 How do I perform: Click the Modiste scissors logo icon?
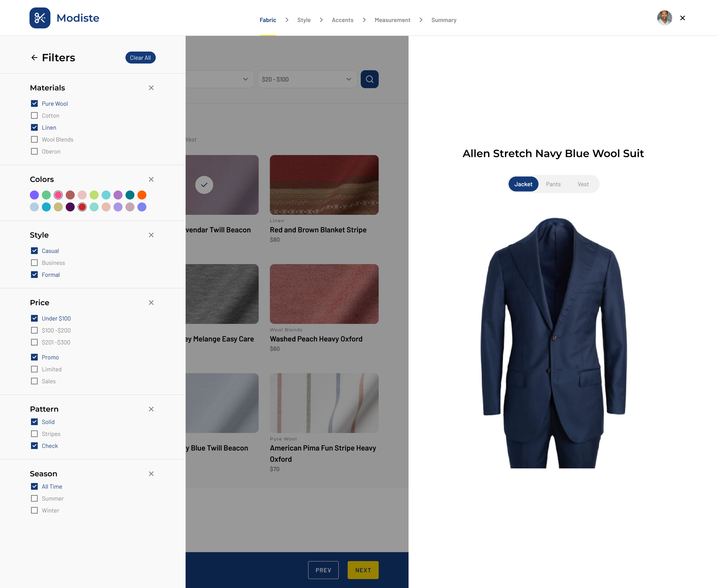[x=40, y=18]
